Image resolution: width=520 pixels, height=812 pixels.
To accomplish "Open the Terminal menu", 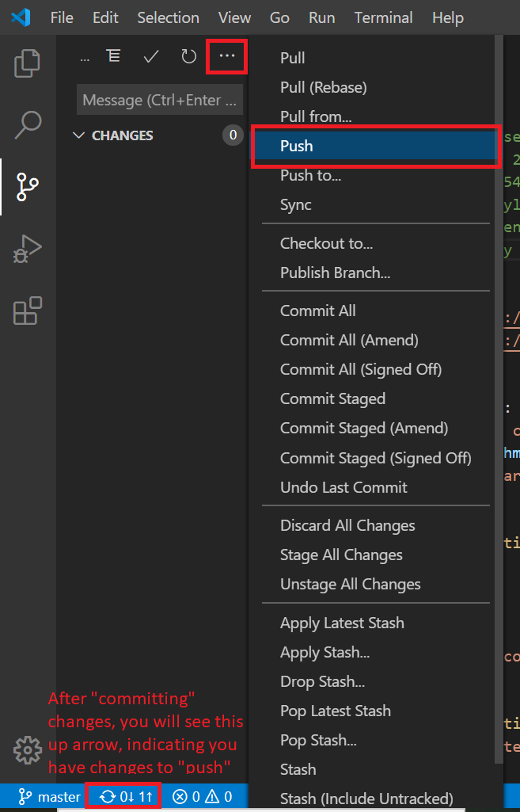I will [x=383, y=17].
